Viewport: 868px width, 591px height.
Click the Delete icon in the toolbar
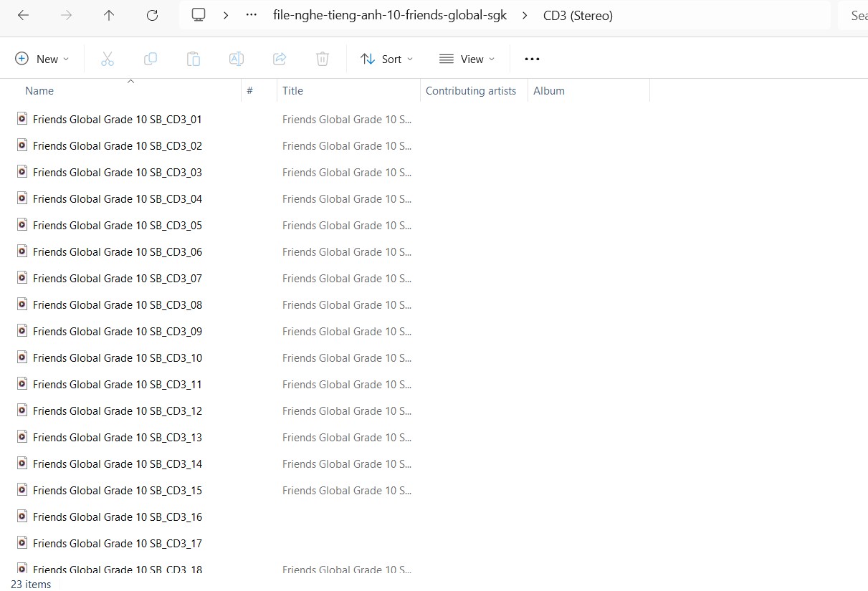click(323, 59)
